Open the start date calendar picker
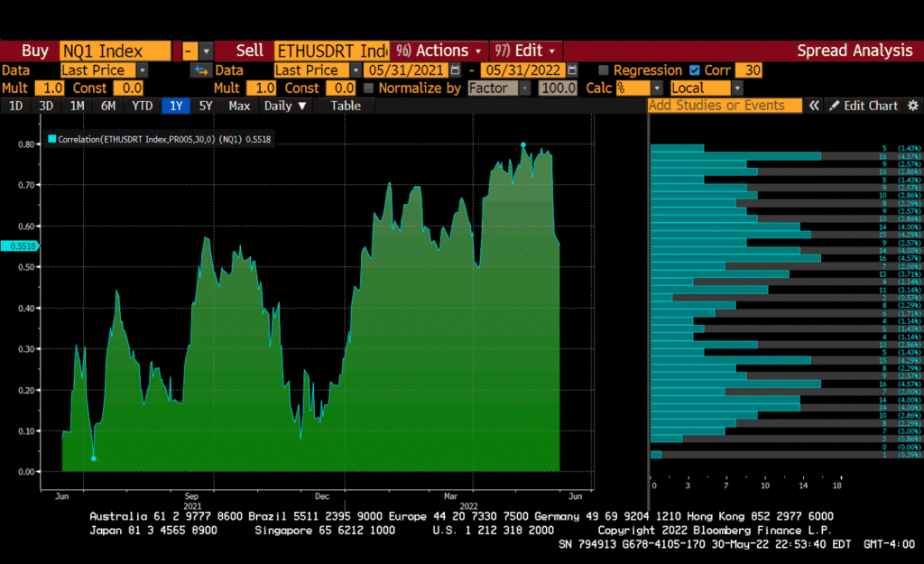Screen dimensions: 924x564 tap(455, 70)
